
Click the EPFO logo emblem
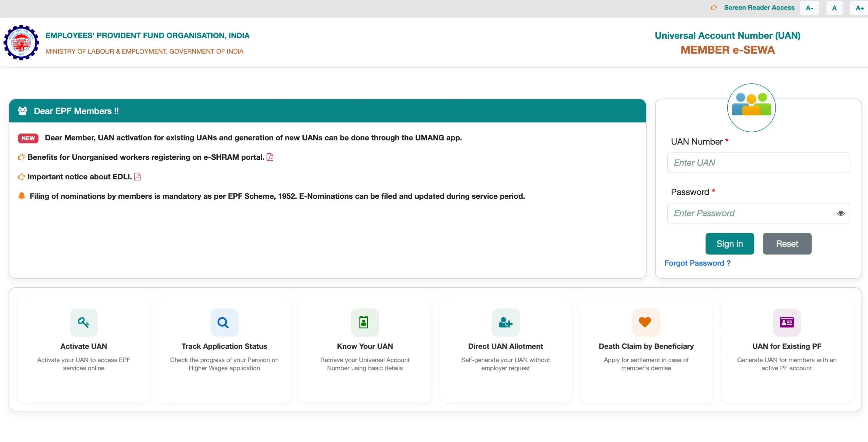click(x=21, y=43)
